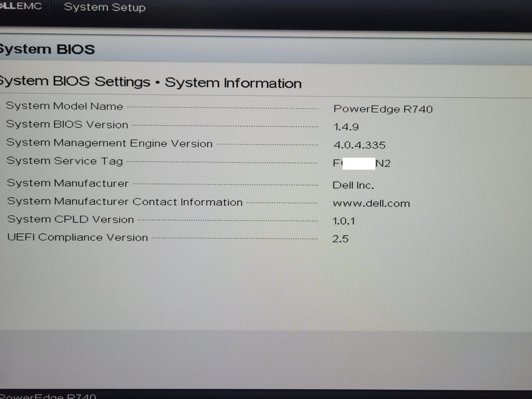This screenshot has width=532, height=399.
Task: Select CPLD version value 1.0.1
Action: click(x=344, y=221)
